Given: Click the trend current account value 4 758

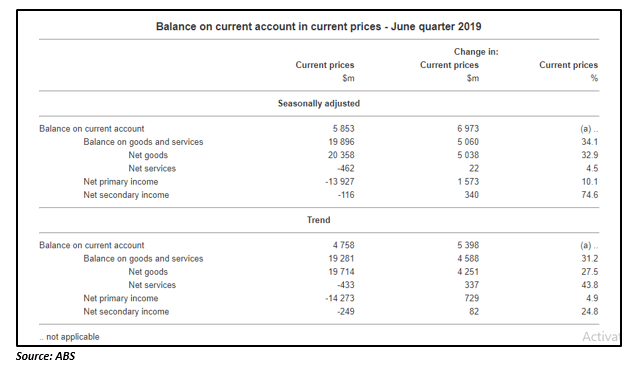Looking at the screenshot, I should point(343,245).
